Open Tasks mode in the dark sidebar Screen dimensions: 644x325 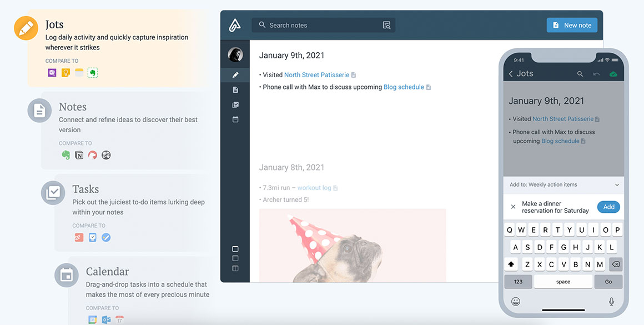235,105
